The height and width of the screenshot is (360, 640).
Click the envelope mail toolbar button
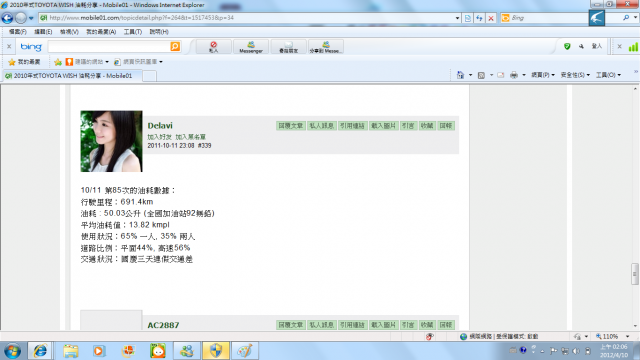(288, 47)
